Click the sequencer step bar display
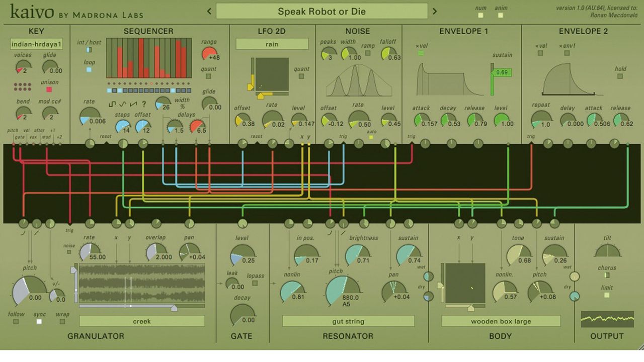The height and width of the screenshot is (362, 644). (149, 58)
